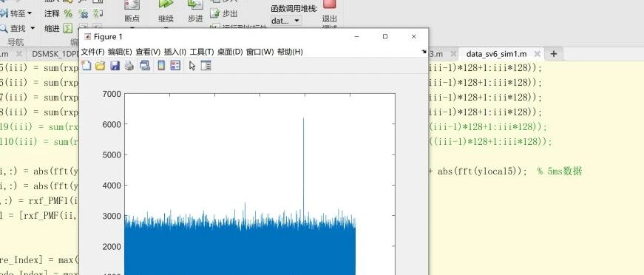Print the figure using printer icon
The image size is (644, 275).
click(129, 66)
